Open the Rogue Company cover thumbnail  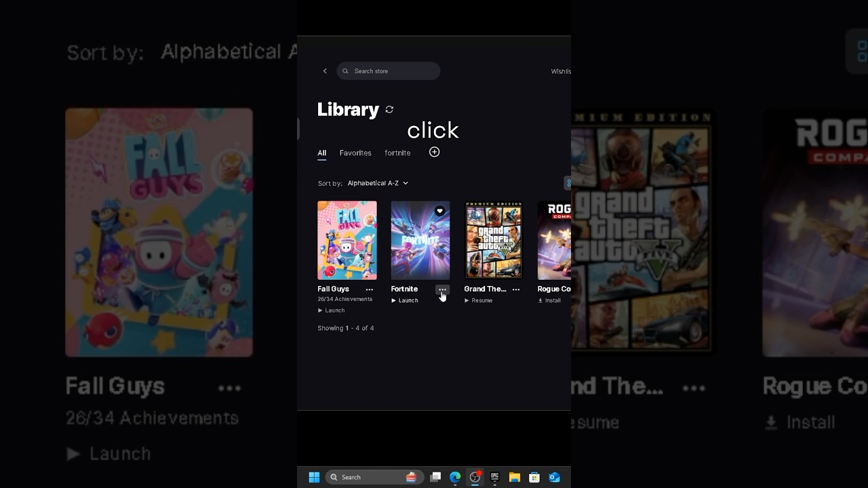554,240
